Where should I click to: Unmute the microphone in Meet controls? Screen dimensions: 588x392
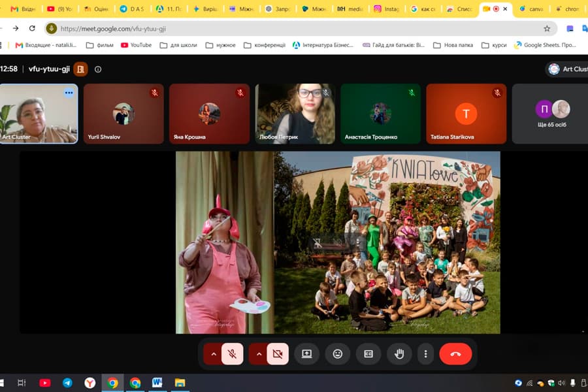point(232,353)
